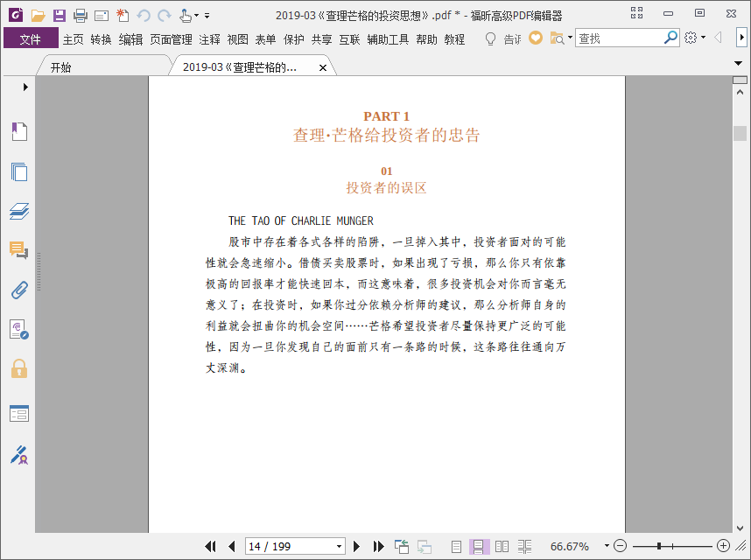The height and width of the screenshot is (560, 751).
Task: Zoom in with the plus button
Action: (x=723, y=546)
